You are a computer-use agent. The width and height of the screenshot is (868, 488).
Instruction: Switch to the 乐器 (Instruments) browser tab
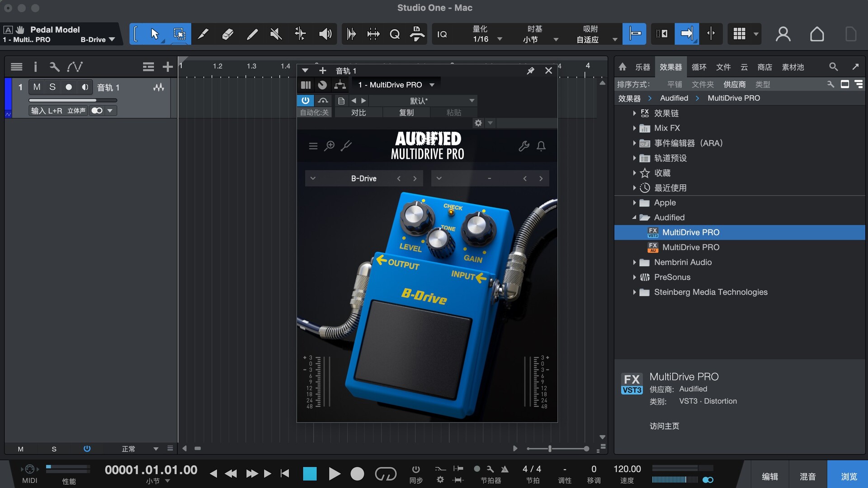click(x=642, y=67)
